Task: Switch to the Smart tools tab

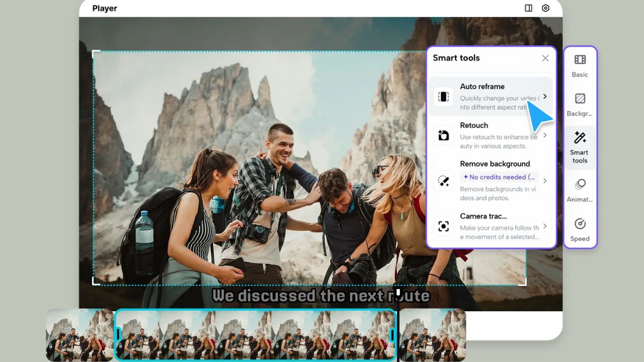Action: click(x=580, y=148)
